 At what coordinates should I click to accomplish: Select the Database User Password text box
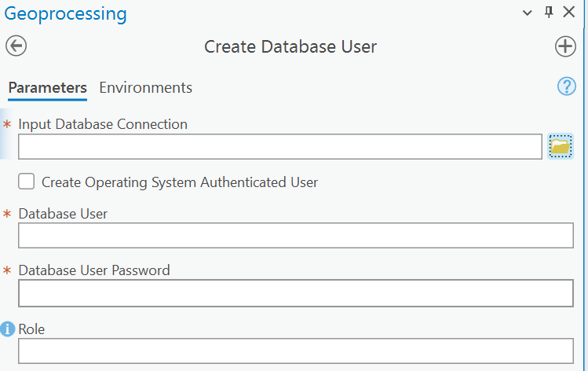[x=295, y=292]
